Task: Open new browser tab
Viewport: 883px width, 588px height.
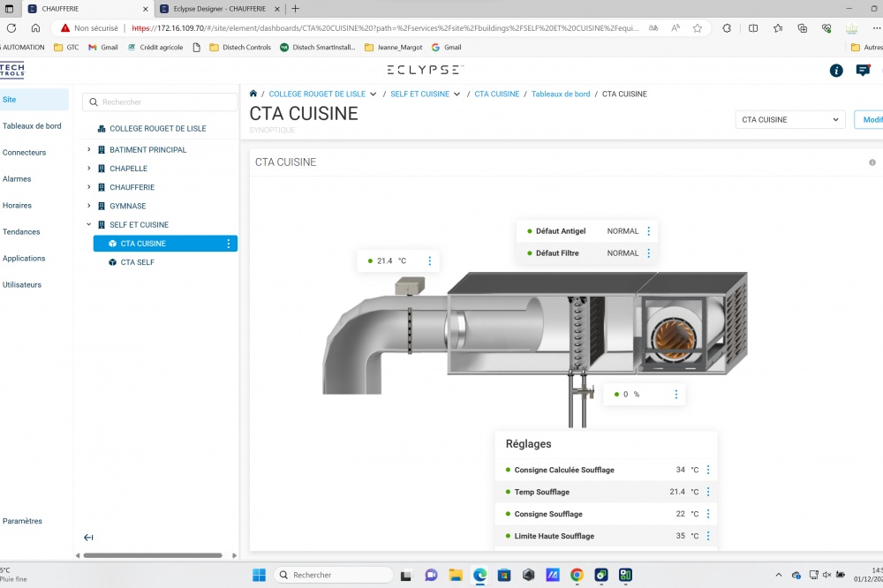Action: tap(295, 9)
